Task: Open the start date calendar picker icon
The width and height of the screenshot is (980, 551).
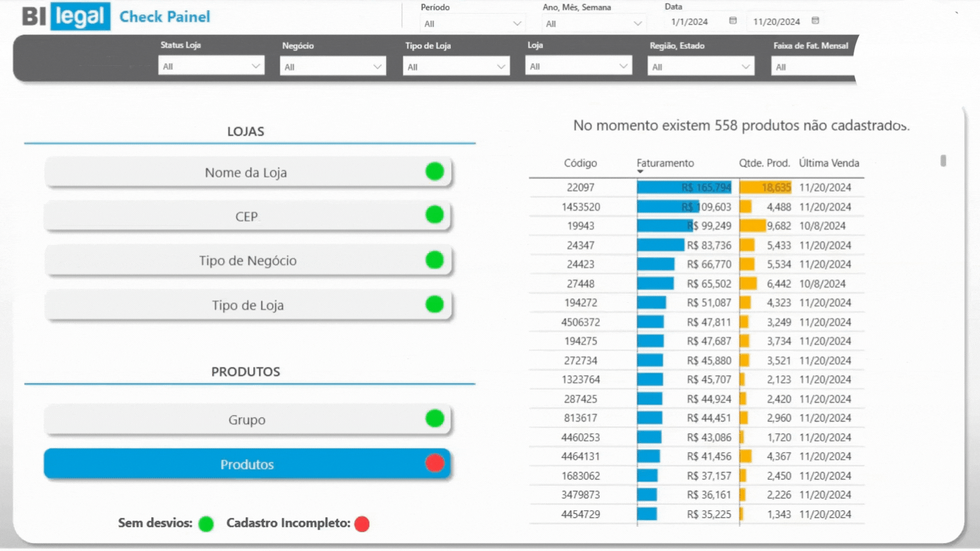Action: 733,21
